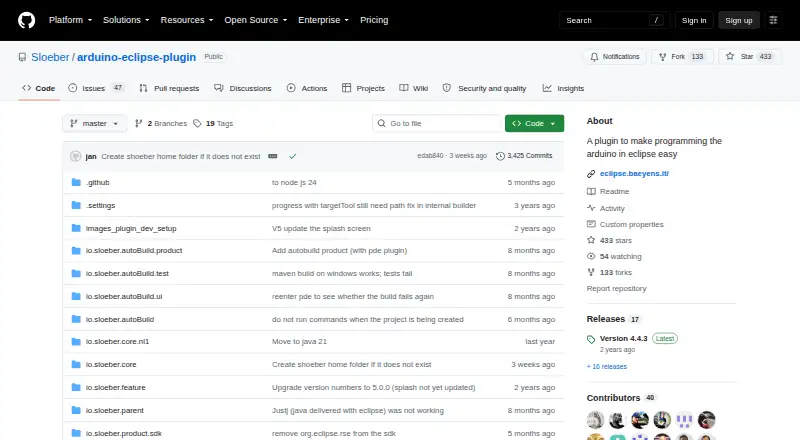This screenshot has height=440, width=800.
Task: Switch to the Pull requests tab
Action: 169,88
